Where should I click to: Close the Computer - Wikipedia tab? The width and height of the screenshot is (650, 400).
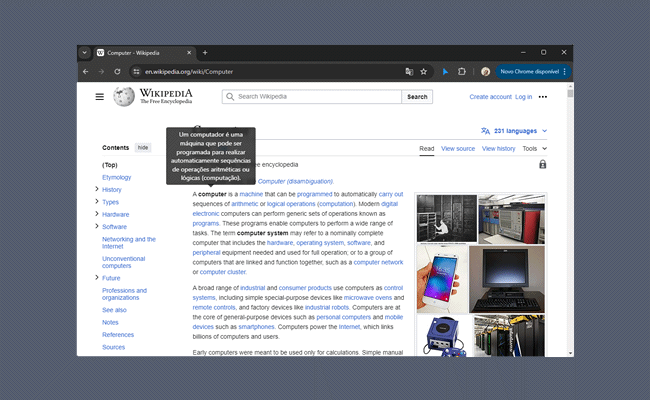[x=189, y=53]
